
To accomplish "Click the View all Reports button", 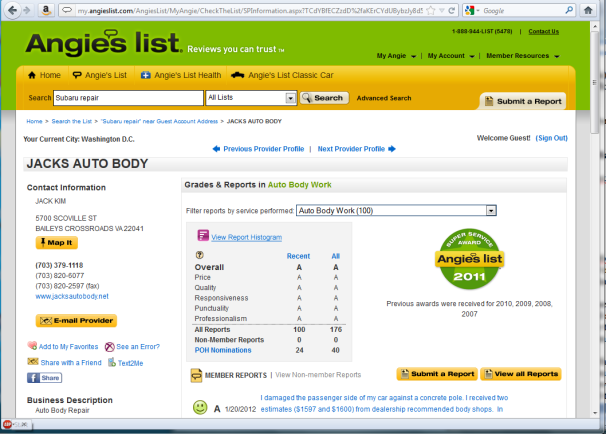I will 521,374.
